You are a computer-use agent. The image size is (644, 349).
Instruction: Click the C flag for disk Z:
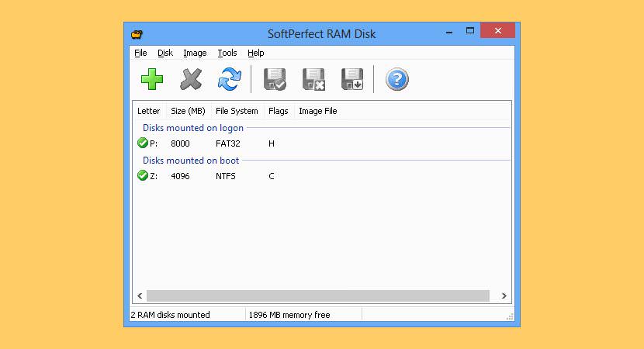coord(272,176)
